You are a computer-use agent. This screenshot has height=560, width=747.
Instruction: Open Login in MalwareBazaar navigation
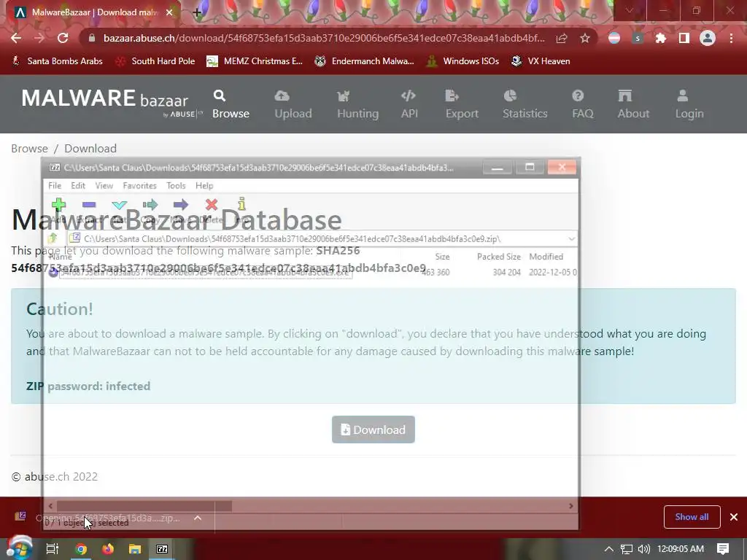coord(689,104)
